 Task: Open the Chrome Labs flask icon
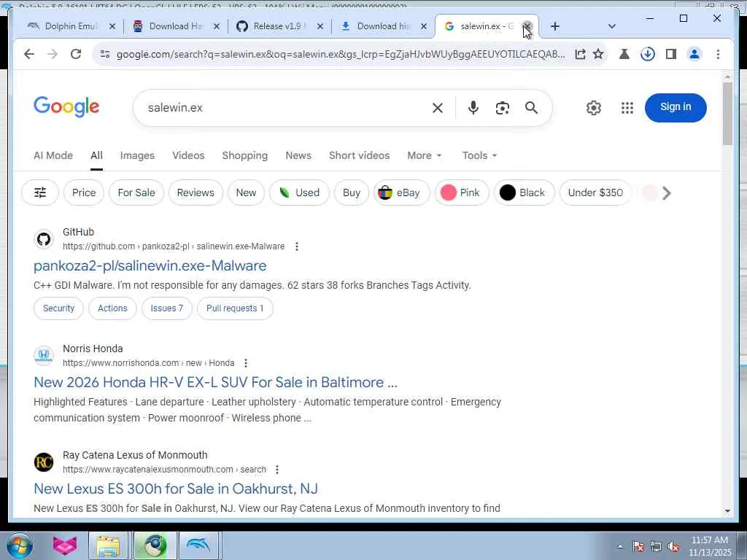click(x=624, y=54)
